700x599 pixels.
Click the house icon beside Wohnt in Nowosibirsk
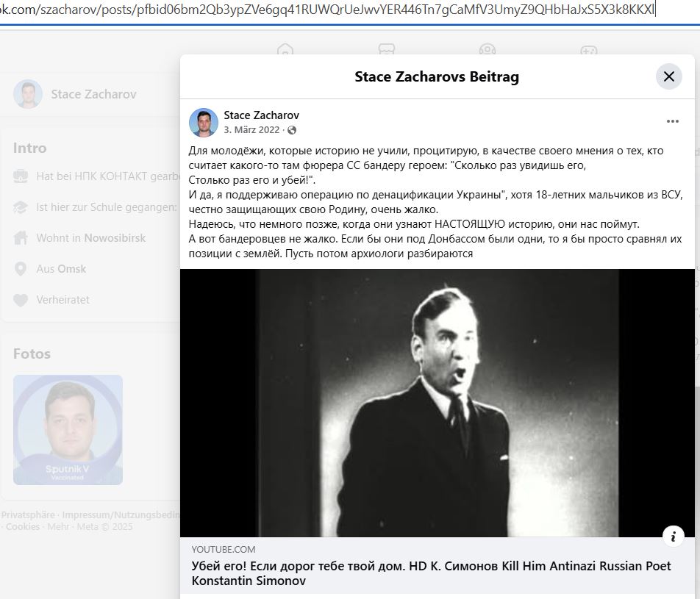coord(21,238)
